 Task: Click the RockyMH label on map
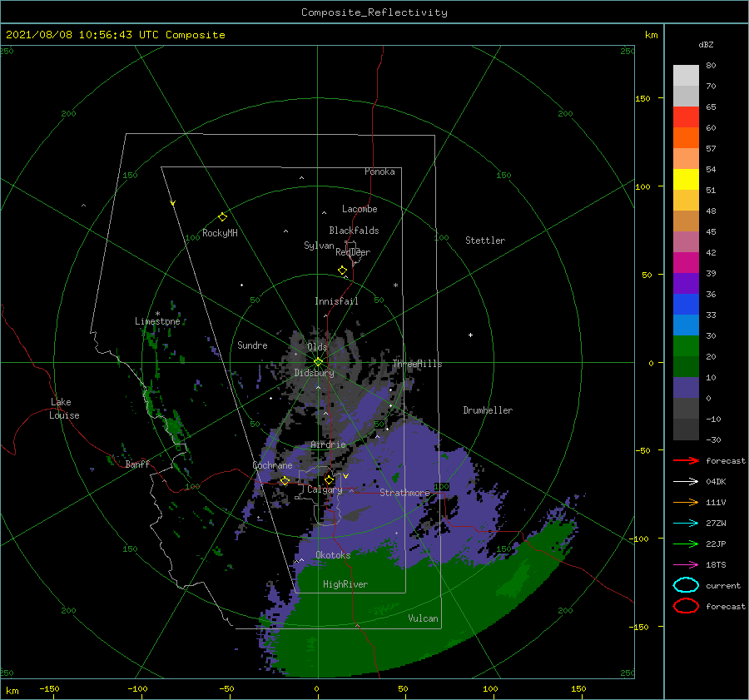(x=220, y=233)
